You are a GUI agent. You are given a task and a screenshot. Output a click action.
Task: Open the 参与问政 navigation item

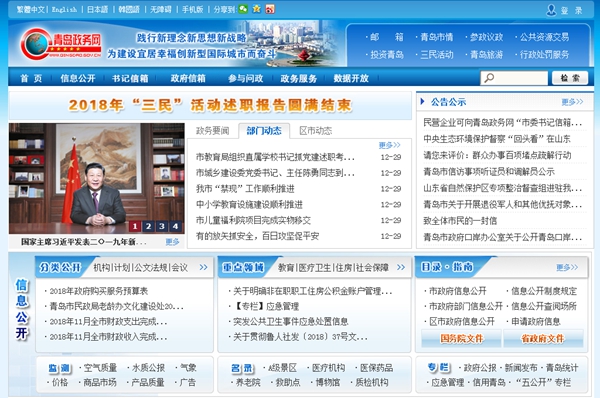pyautogui.click(x=245, y=78)
